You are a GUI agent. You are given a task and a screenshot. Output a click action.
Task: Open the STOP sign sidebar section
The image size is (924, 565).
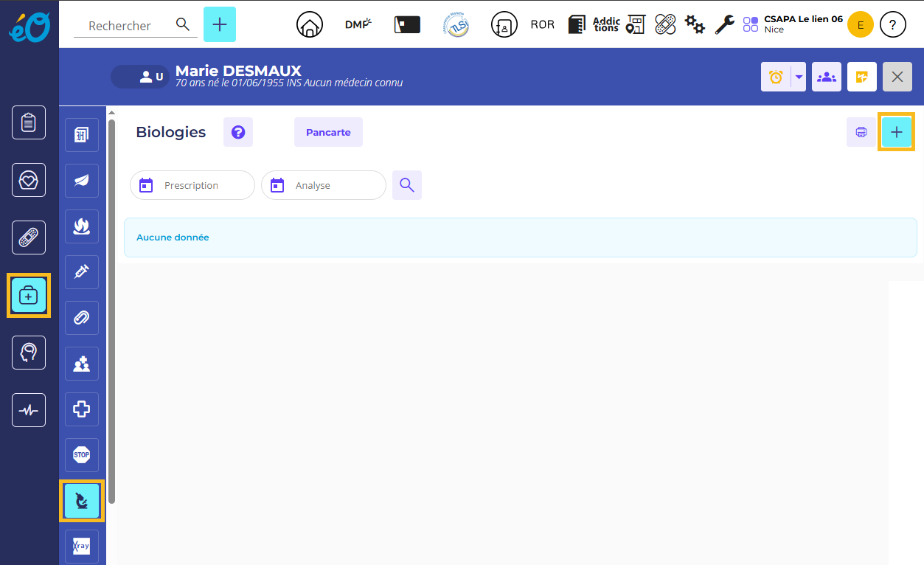point(82,455)
